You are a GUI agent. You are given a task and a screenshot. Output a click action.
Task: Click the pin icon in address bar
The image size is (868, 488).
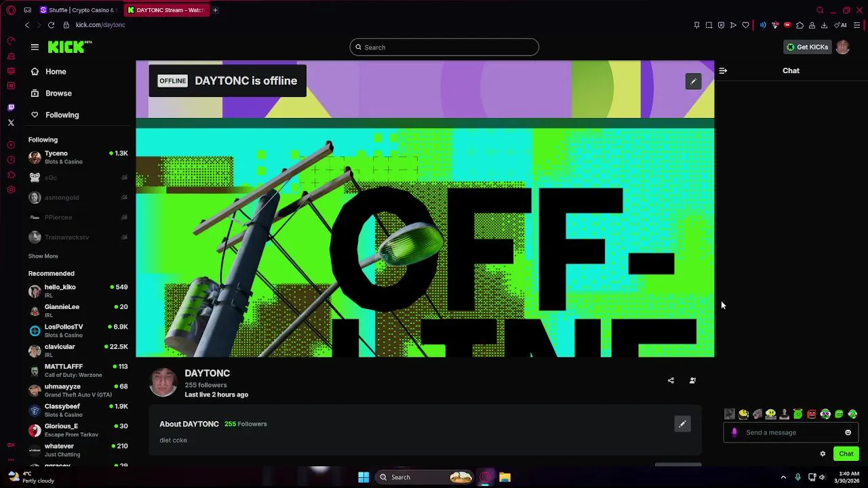coord(696,25)
